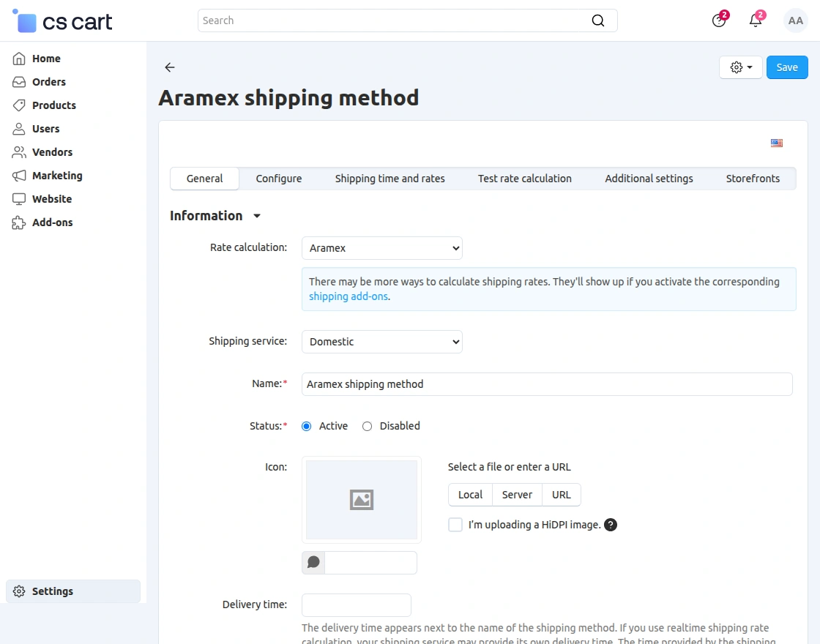This screenshot has width=820, height=644.
Task: Click the Home house icon
Action: tap(19, 59)
